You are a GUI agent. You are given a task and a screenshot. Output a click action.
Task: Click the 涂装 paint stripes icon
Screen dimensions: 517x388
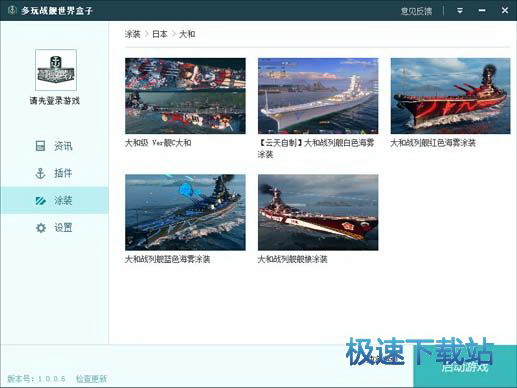(x=40, y=201)
